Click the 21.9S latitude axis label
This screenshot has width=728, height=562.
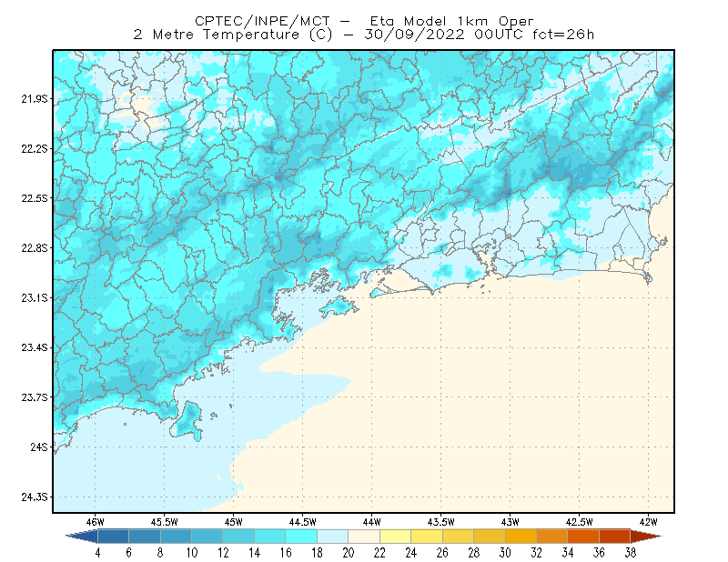(35, 99)
